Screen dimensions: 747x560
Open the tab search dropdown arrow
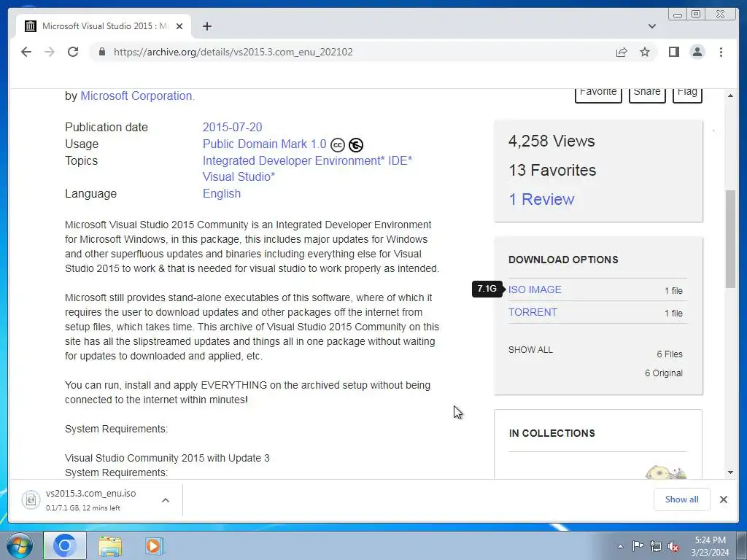click(x=652, y=26)
